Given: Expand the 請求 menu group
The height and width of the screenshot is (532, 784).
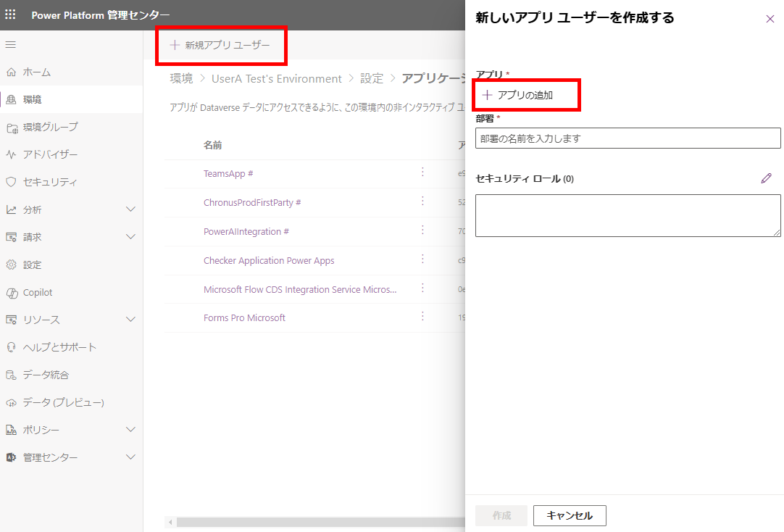Looking at the screenshot, I should 130,237.
